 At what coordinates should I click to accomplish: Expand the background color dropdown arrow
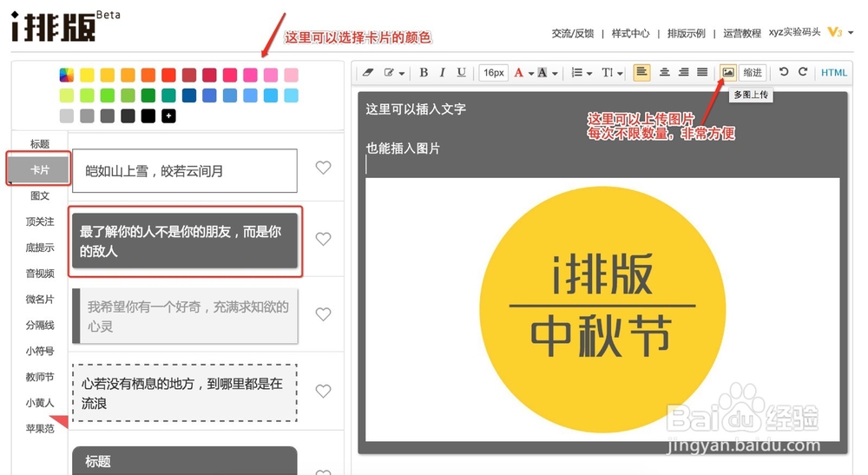pos(555,74)
